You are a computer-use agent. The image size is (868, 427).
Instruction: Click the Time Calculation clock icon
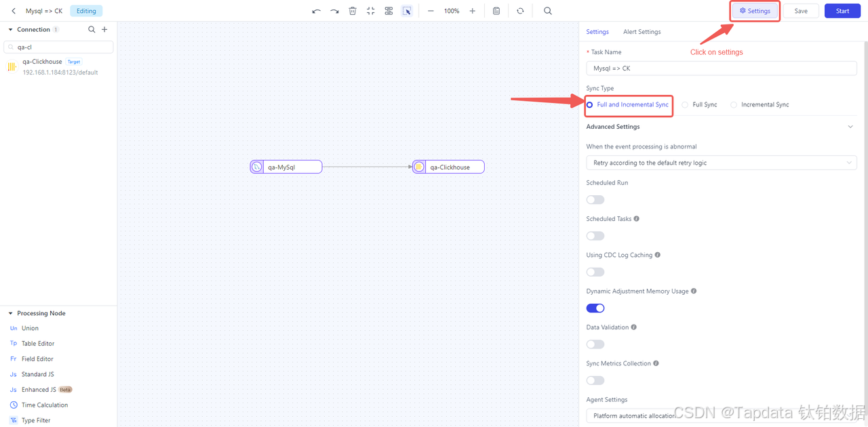[14, 405]
